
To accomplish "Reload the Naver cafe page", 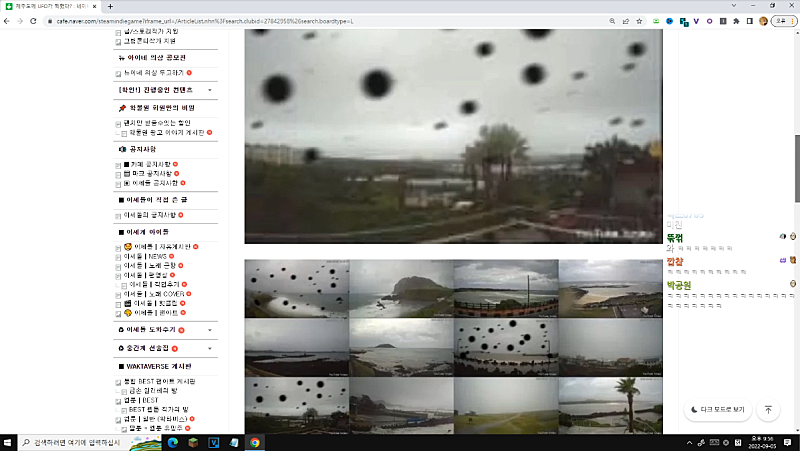I will [33, 21].
